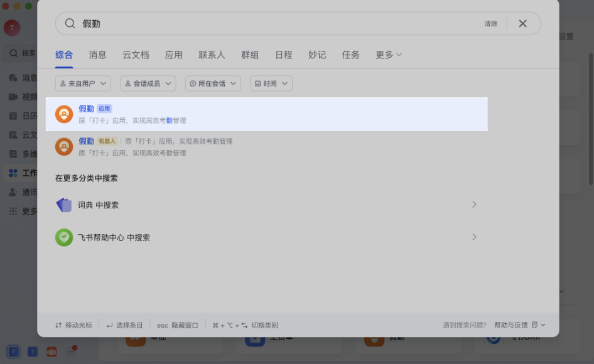Open 视频 camera icon in the left sidebar

pos(13,97)
